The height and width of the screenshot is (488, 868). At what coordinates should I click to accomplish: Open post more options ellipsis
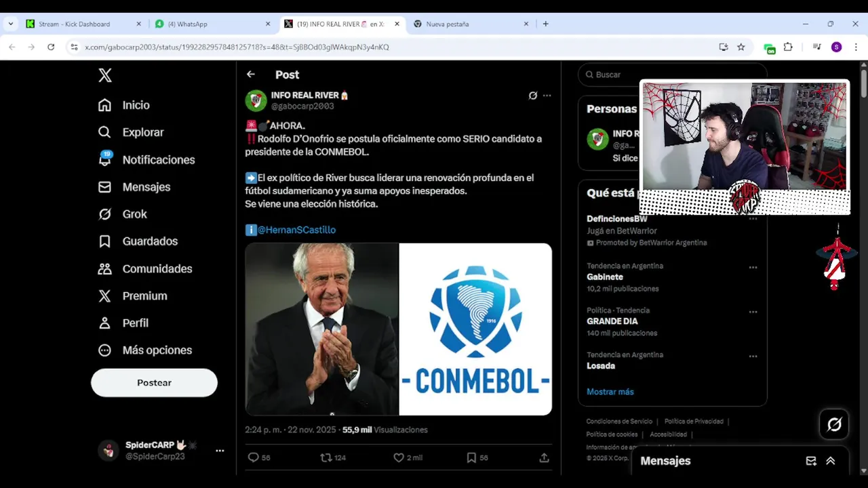[547, 96]
